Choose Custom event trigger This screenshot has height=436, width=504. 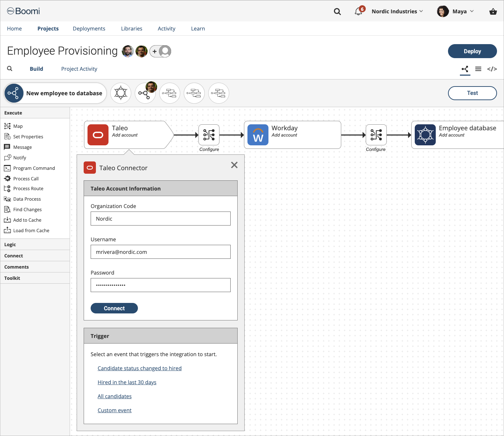(115, 410)
